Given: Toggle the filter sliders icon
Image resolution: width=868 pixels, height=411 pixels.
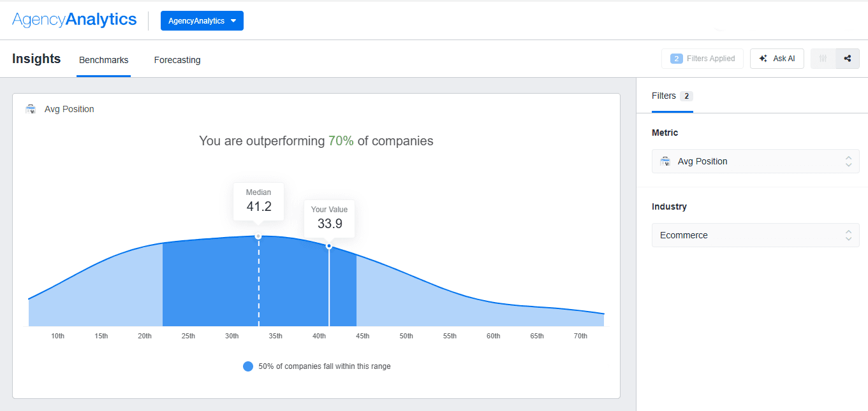Looking at the screenshot, I should [823, 59].
